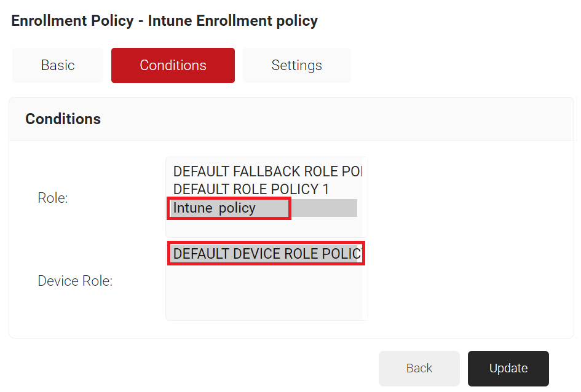Choose DEFAULT FALLBACK ROLE POLICY in Role list
This screenshot has height=392, width=581.
[x=267, y=171]
